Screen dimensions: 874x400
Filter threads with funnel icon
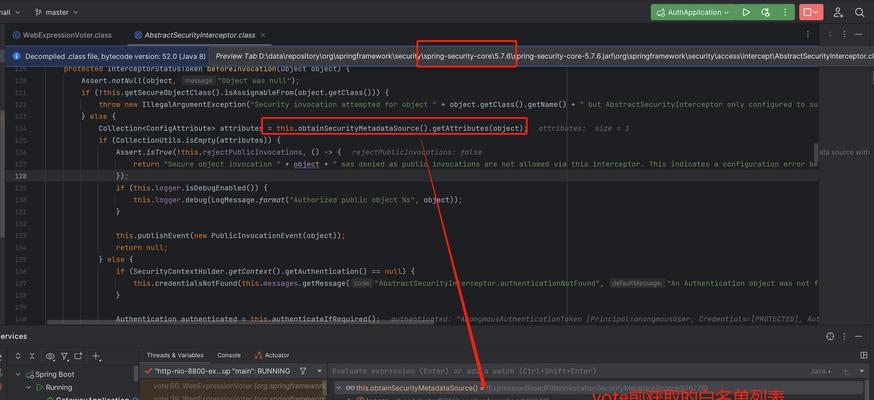pyautogui.click(x=303, y=370)
